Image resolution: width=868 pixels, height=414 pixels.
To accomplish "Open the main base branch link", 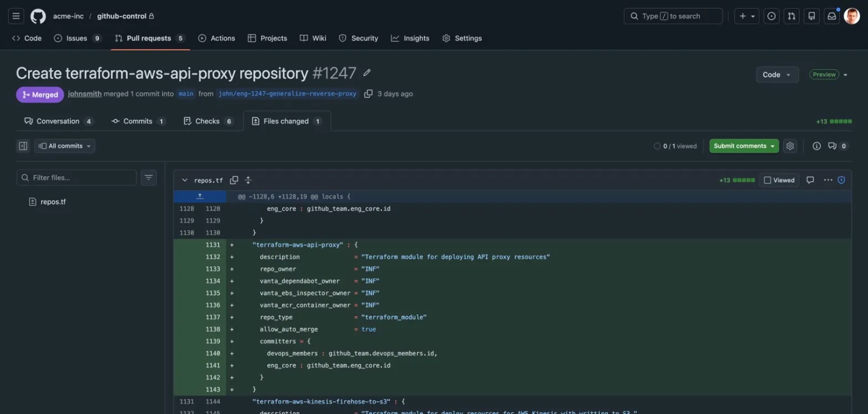I will point(185,94).
